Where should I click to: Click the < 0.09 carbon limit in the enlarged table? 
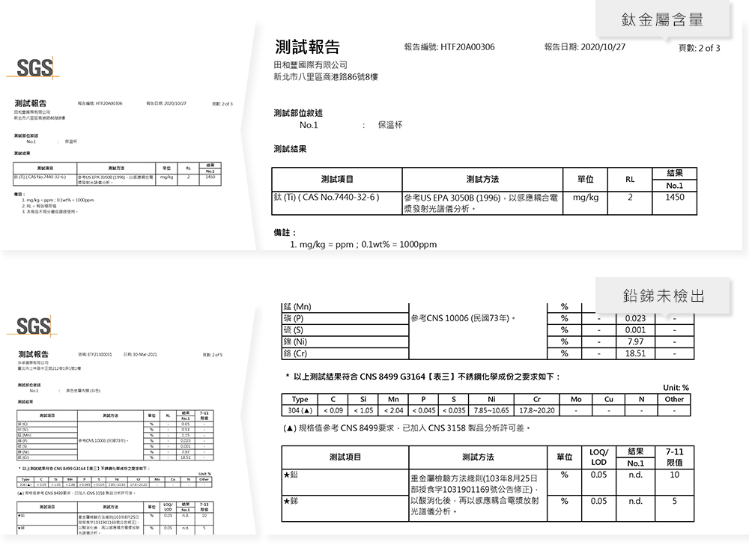point(333,410)
